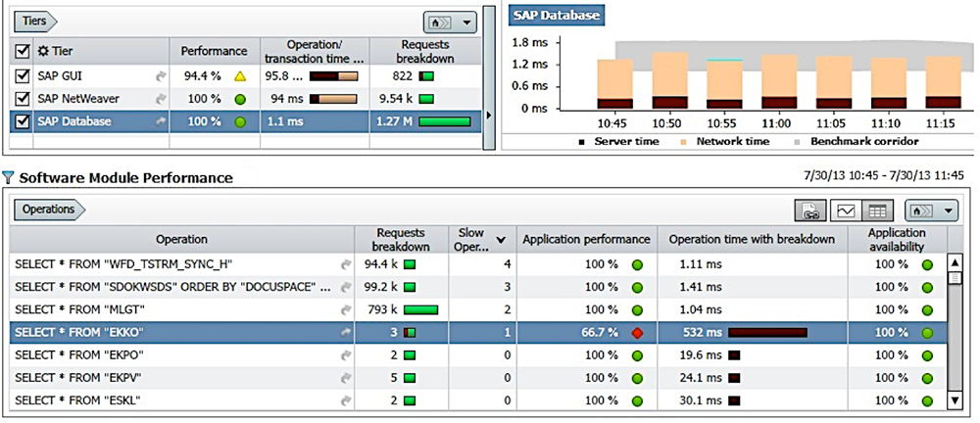The image size is (980, 423).
Task: Switch Operations panel to chart view
Action: click(846, 211)
